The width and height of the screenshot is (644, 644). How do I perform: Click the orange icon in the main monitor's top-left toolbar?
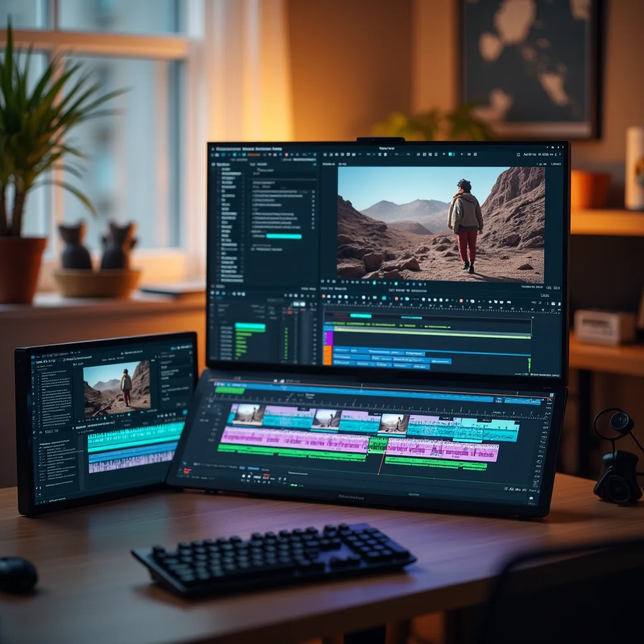[253, 155]
